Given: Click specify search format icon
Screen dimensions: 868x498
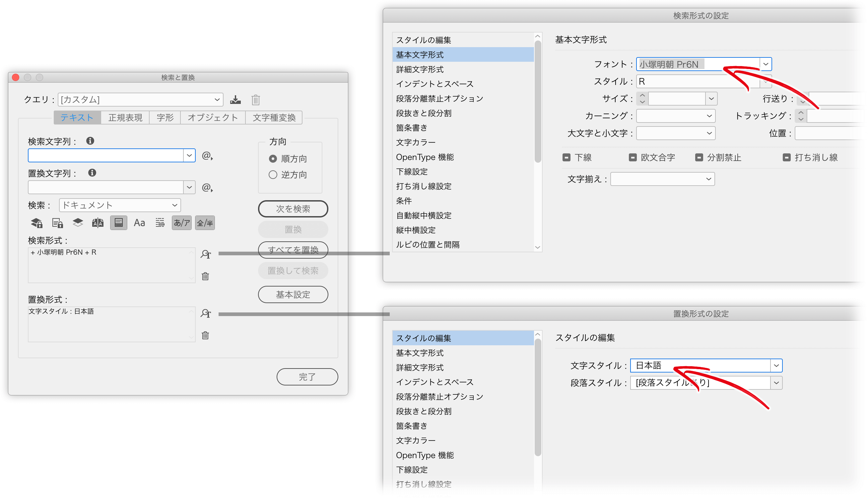Looking at the screenshot, I should (206, 254).
